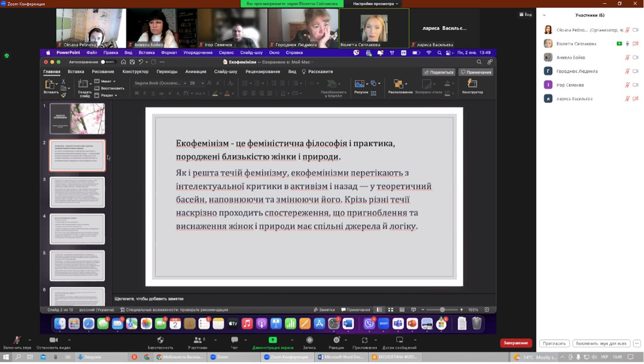The image size is (644, 364).
Task: Click the Пригласить button
Action: pyautogui.click(x=554, y=343)
